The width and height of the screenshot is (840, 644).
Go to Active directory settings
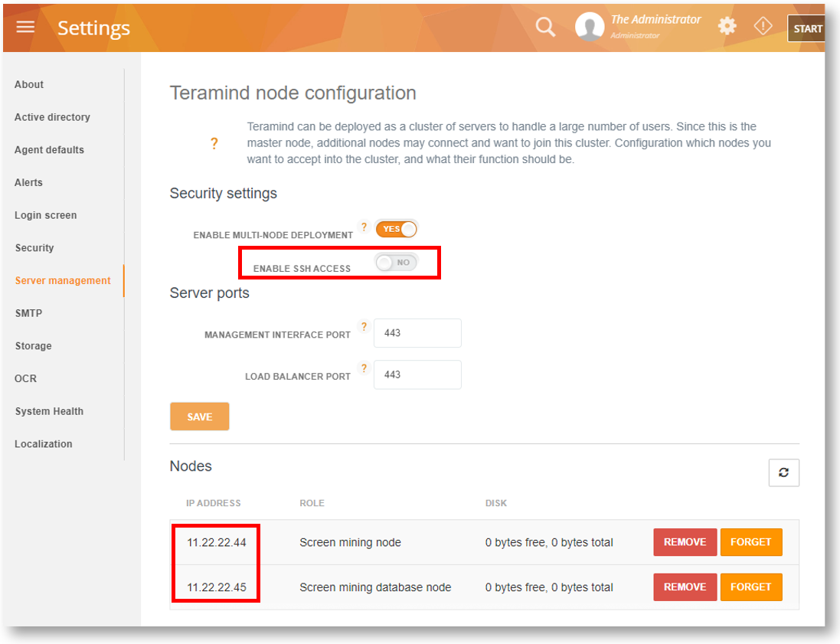(x=52, y=117)
